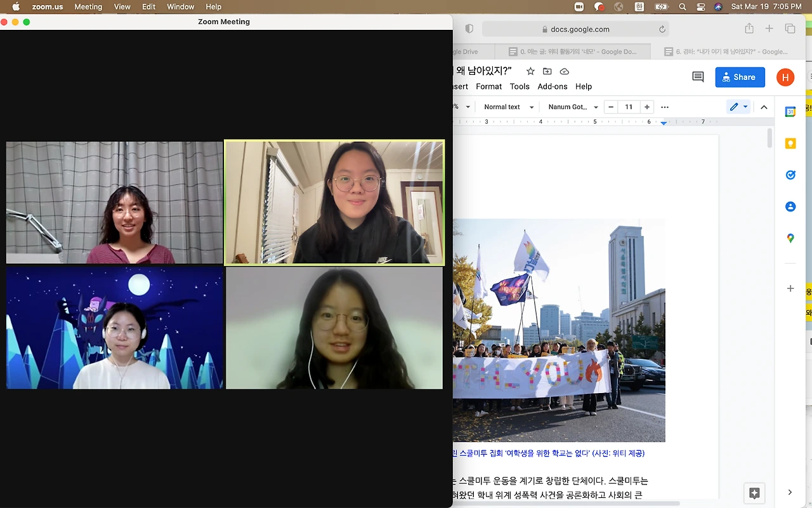The height and width of the screenshot is (508, 812).
Task: Open the Zoom menu bar status icon
Action: pyautogui.click(x=579, y=7)
